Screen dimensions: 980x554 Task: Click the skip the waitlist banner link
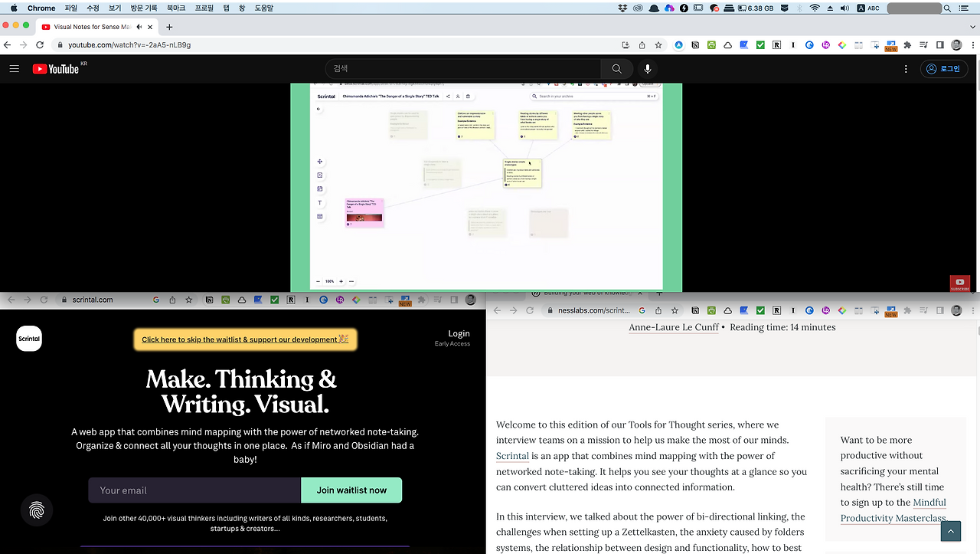pyautogui.click(x=245, y=339)
